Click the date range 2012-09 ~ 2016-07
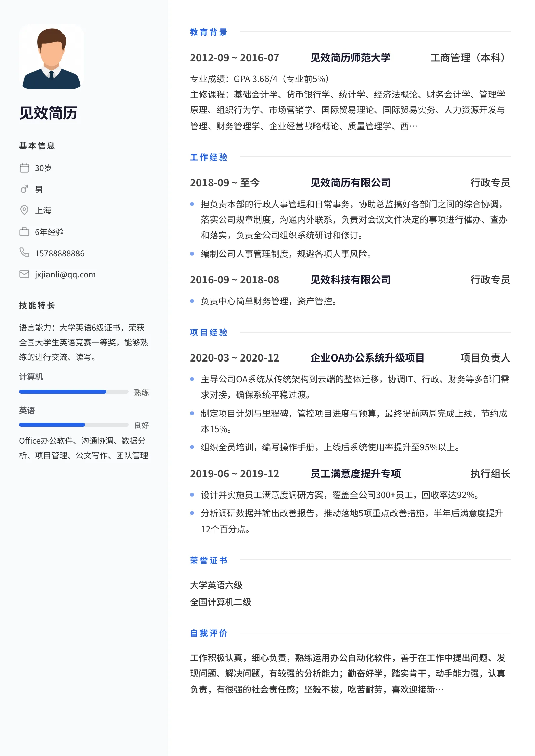535x756 pixels. [234, 58]
